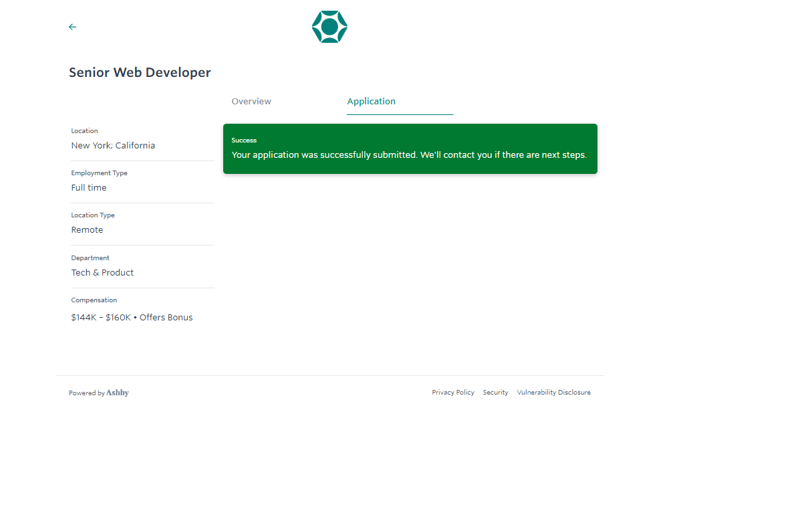Open the Privacy Policy link
Screen dimensions: 812x513
pos(453,393)
